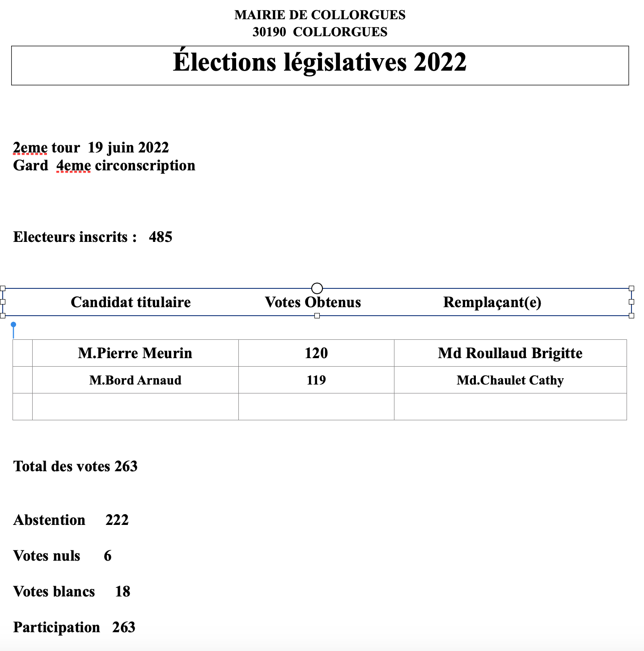The image size is (644, 651).
Task: Click the "M.Bord Arnaud" table cell
Action: tap(135, 380)
